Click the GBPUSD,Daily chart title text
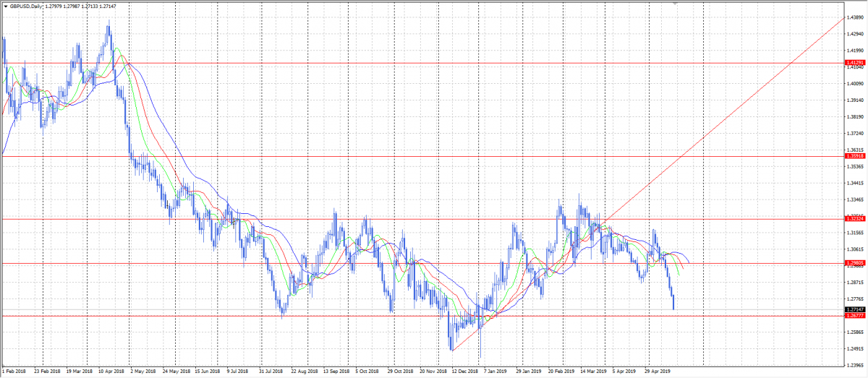868x378 pixels. pyautogui.click(x=25, y=6)
